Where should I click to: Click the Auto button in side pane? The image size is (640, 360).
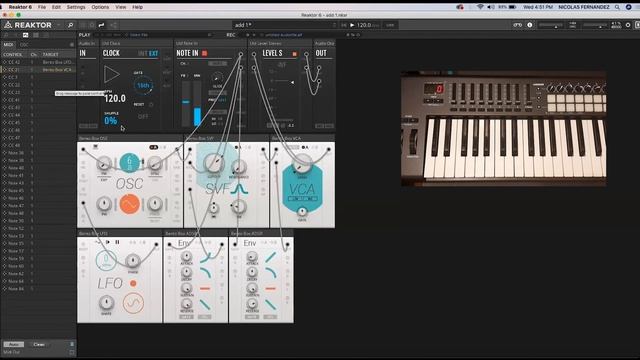click(x=13, y=344)
